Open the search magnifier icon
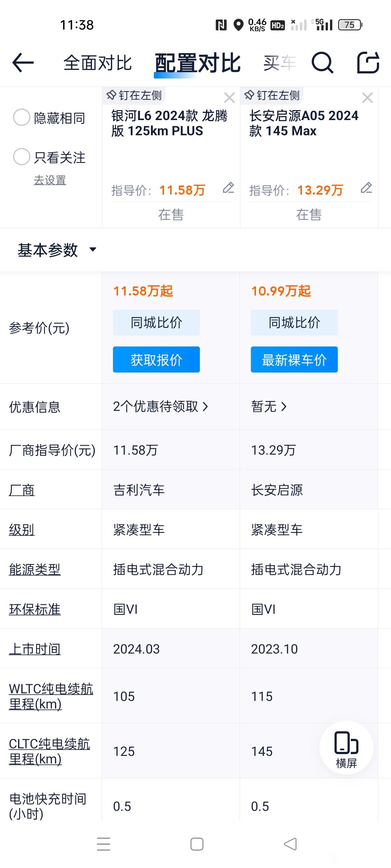Viewport: 391px width, 868px height. tap(322, 63)
